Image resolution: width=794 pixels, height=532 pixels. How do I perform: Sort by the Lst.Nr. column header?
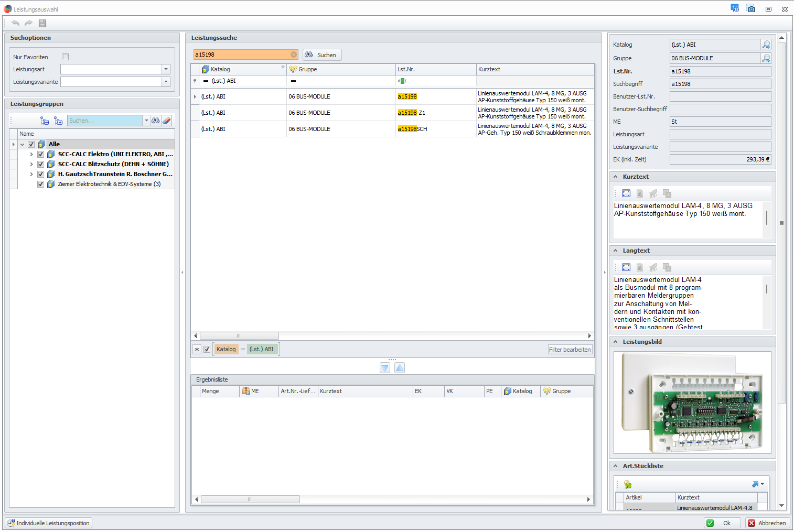click(x=435, y=69)
